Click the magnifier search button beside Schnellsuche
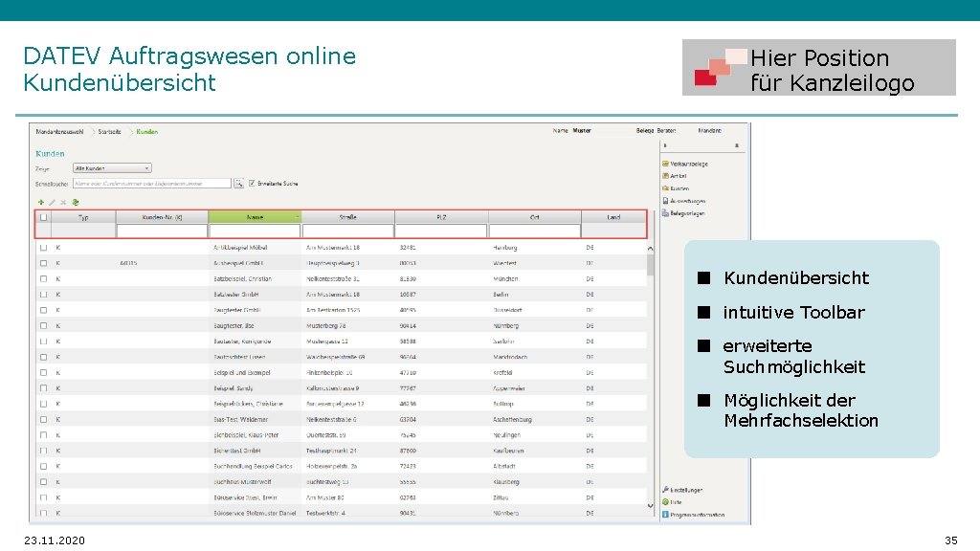This screenshot has width=980, height=551. pyautogui.click(x=238, y=184)
